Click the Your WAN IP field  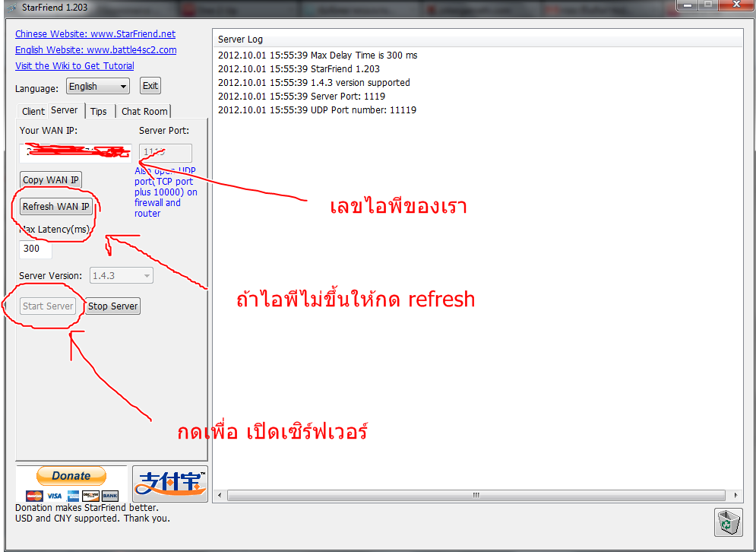click(76, 153)
